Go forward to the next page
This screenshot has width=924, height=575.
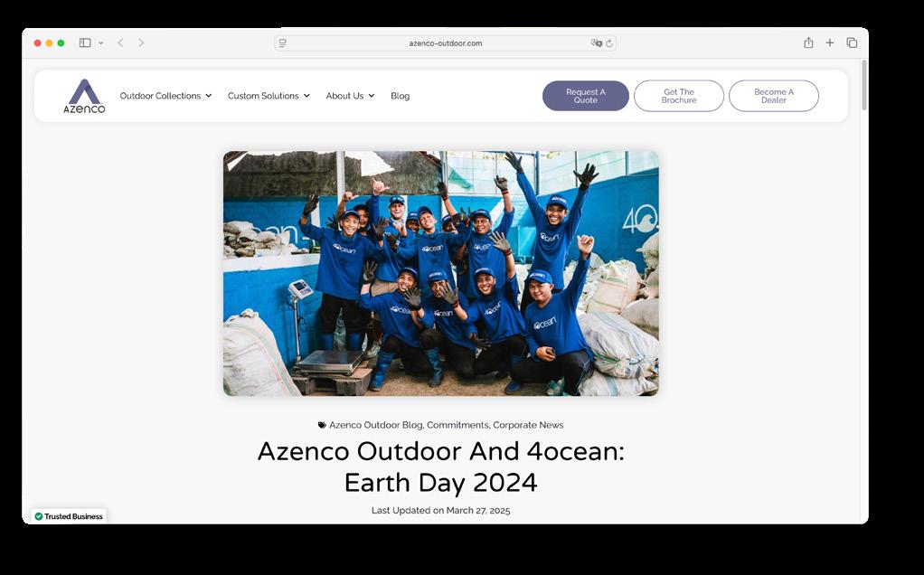click(x=141, y=43)
